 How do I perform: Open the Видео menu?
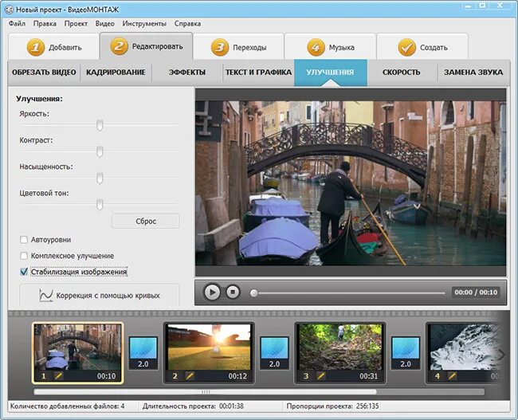[104, 24]
